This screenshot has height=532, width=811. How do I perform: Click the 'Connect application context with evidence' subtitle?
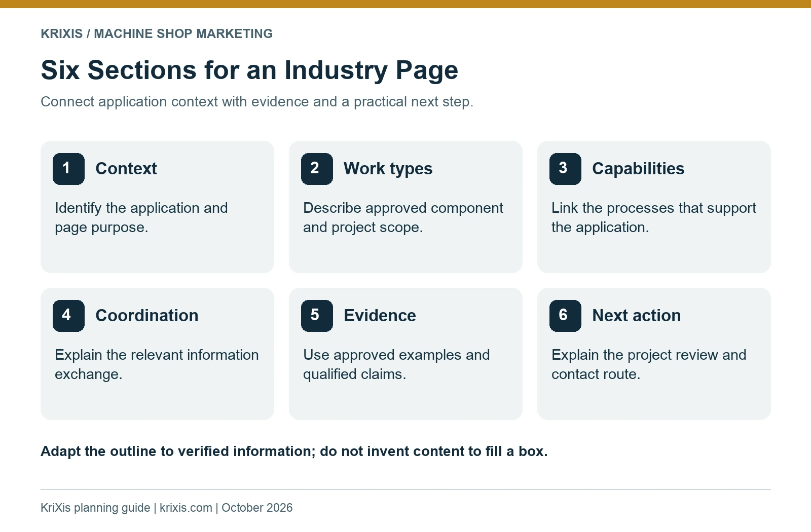tap(257, 102)
